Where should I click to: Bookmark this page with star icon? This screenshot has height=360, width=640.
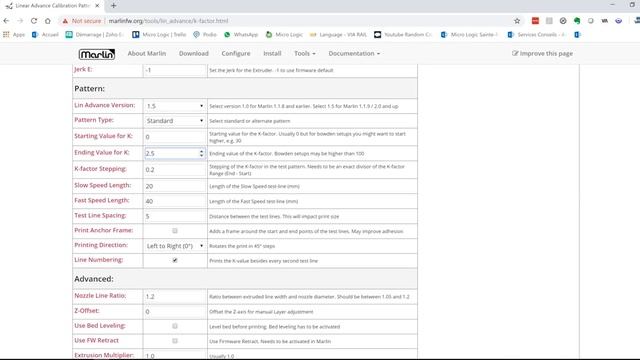517,21
